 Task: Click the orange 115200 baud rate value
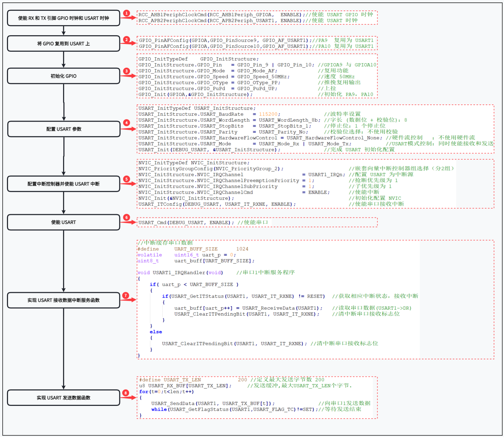click(268, 114)
